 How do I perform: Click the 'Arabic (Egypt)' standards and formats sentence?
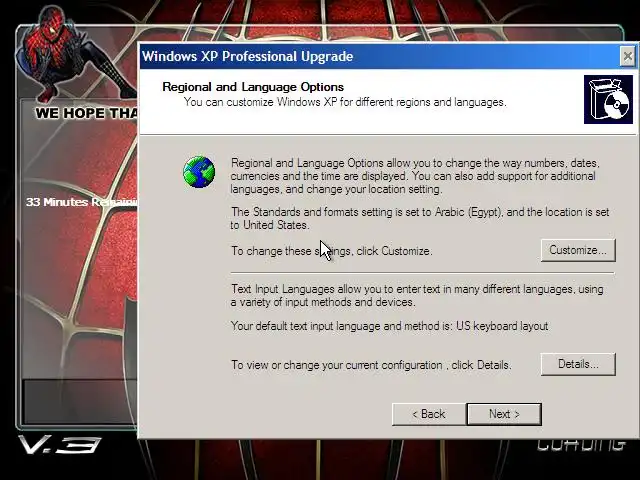pos(420,218)
